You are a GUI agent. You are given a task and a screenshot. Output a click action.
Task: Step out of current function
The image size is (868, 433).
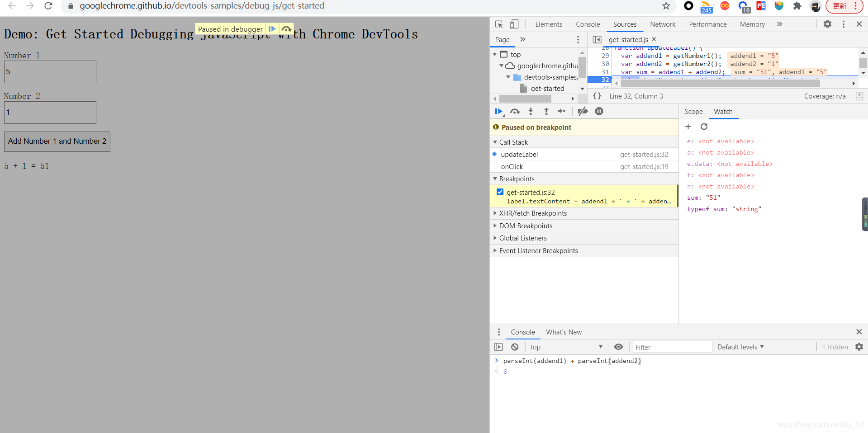(x=546, y=111)
